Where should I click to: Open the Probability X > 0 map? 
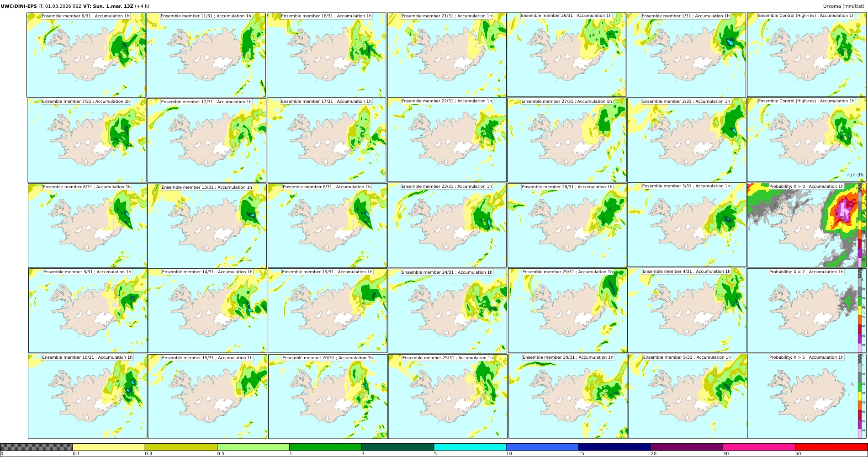point(807,225)
